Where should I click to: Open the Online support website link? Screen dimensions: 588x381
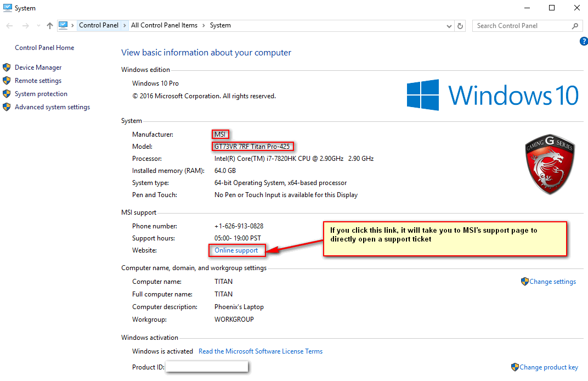click(x=236, y=250)
